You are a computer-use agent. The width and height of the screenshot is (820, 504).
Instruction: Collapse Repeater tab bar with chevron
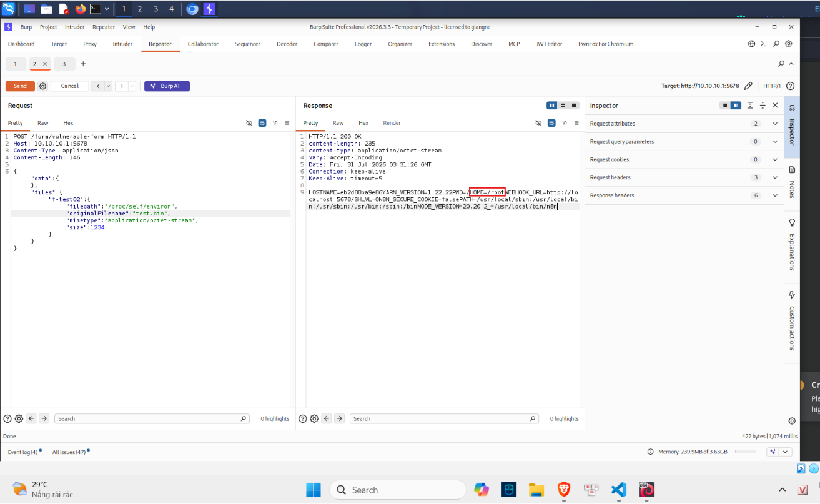[x=791, y=64]
